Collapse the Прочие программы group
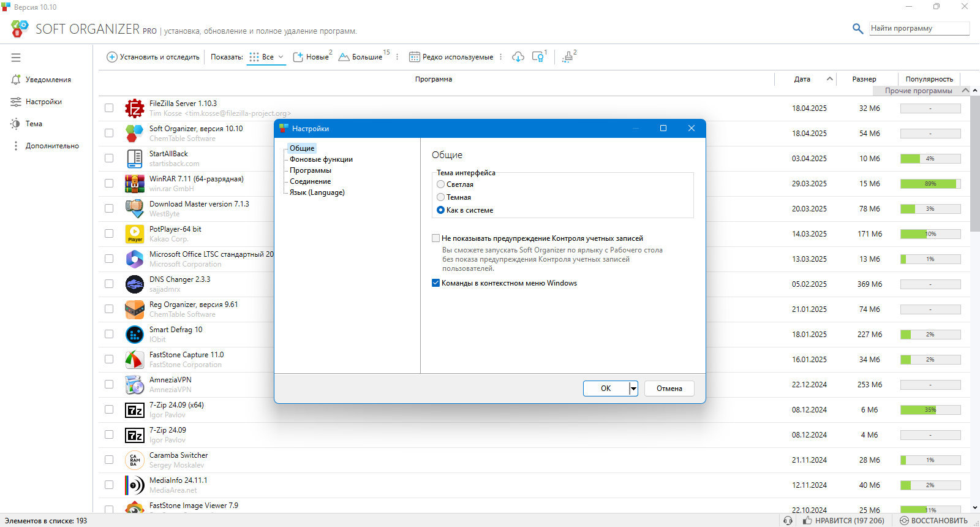The width and height of the screenshot is (980, 527). 965,91
